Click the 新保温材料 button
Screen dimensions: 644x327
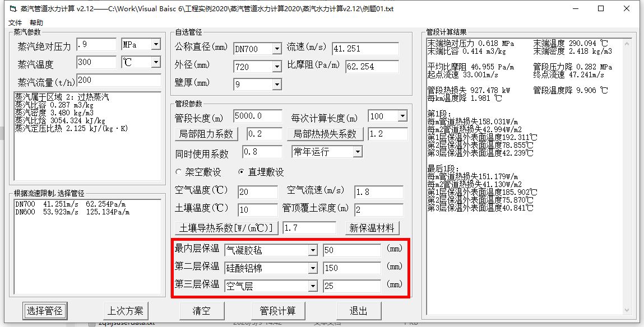[373, 228]
